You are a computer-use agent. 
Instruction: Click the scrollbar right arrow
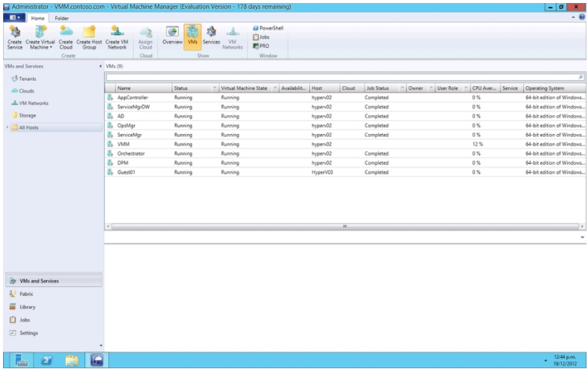coord(582,226)
